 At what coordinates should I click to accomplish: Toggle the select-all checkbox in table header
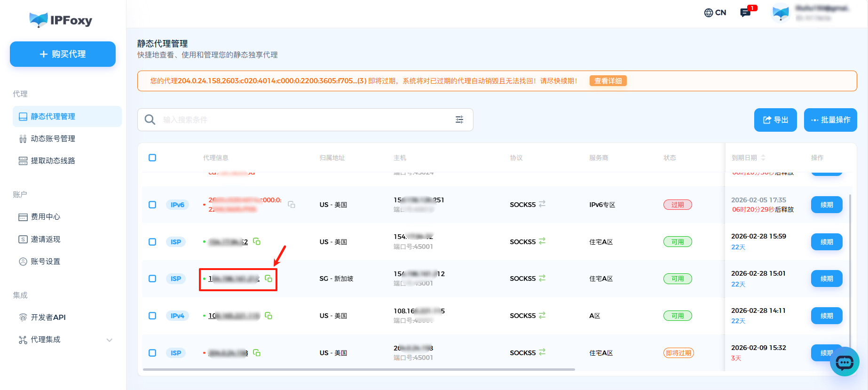tap(152, 158)
